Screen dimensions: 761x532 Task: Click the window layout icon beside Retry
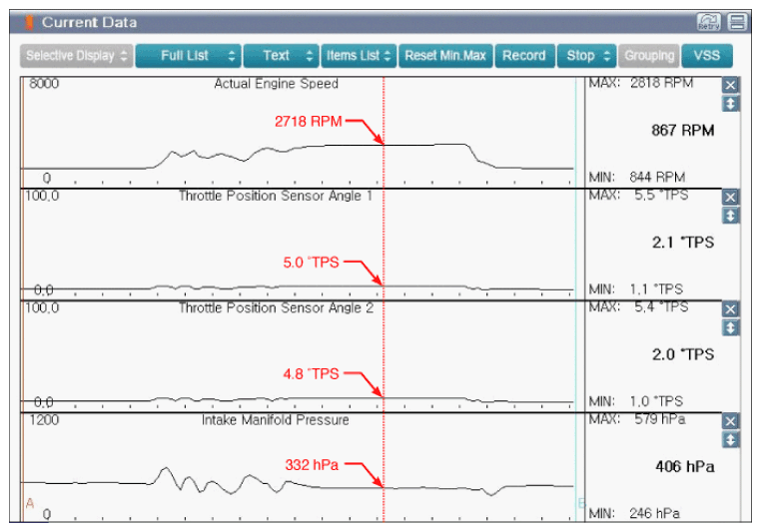tap(738, 22)
